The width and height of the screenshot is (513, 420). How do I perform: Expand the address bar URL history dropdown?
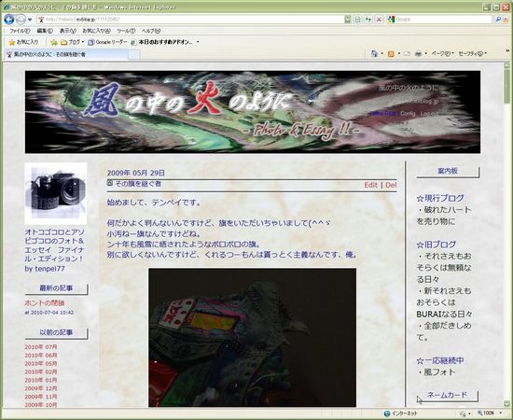pyautogui.click(x=348, y=20)
